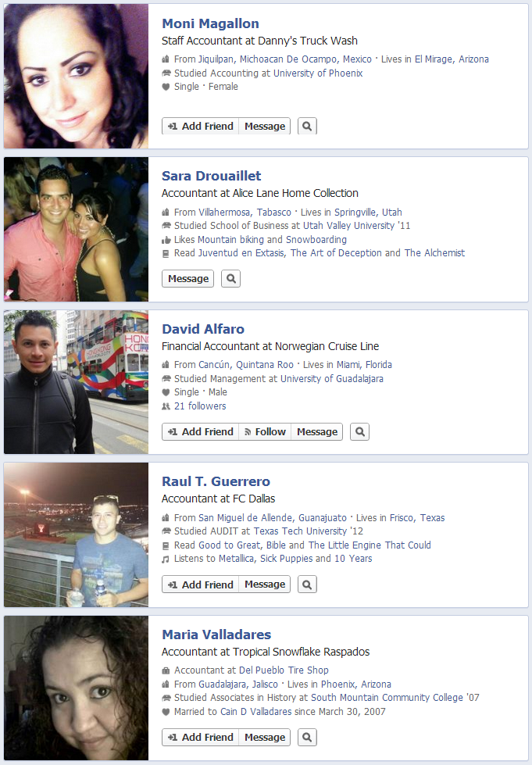This screenshot has height=765, width=532.
Task: Click the search icon in David Alfaro's card
Action: click(359, 431)
